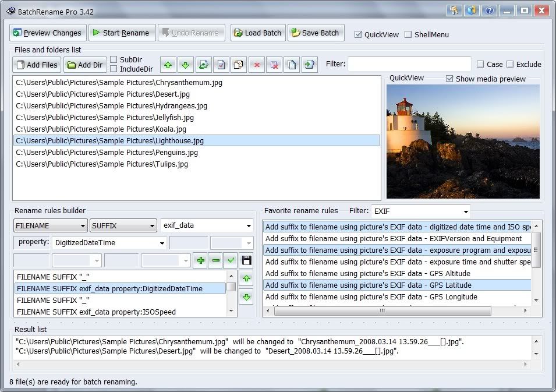The image size is (556, 392).
Task: Move file up with toolbar green arrow
Action: point(168,65)
